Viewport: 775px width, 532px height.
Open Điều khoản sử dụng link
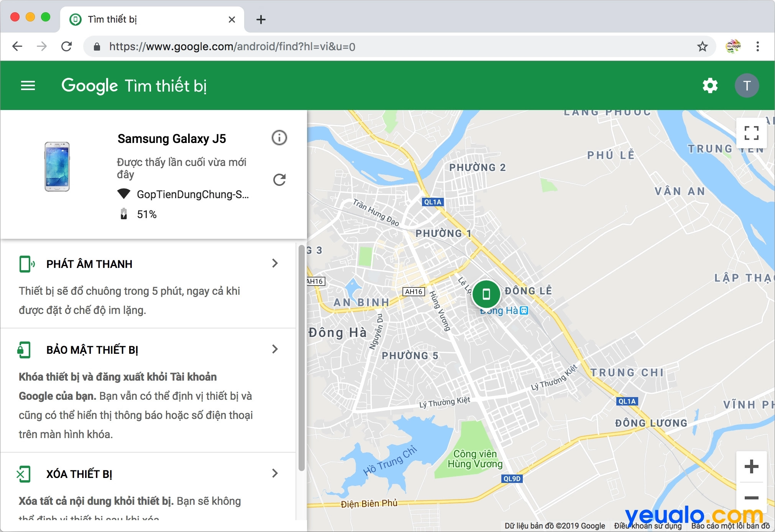click(x=648, y=526)
